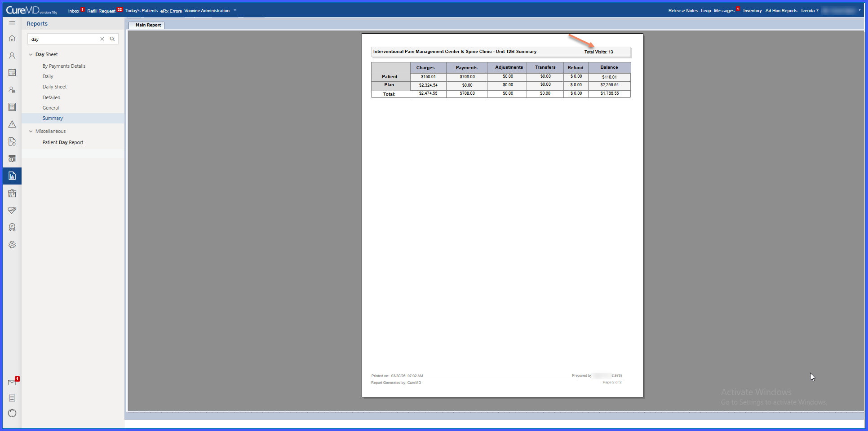Open the hamburger menu icon

(x=12, y=23)
